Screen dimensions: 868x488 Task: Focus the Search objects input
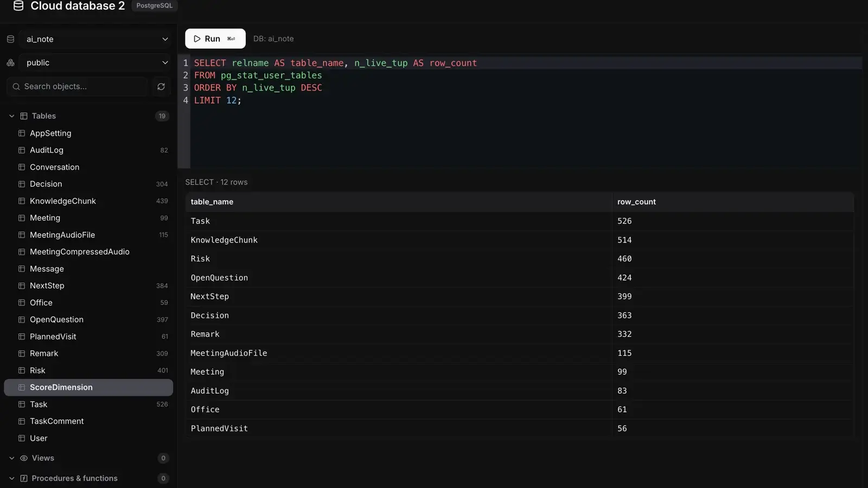(x=77, y=87)
